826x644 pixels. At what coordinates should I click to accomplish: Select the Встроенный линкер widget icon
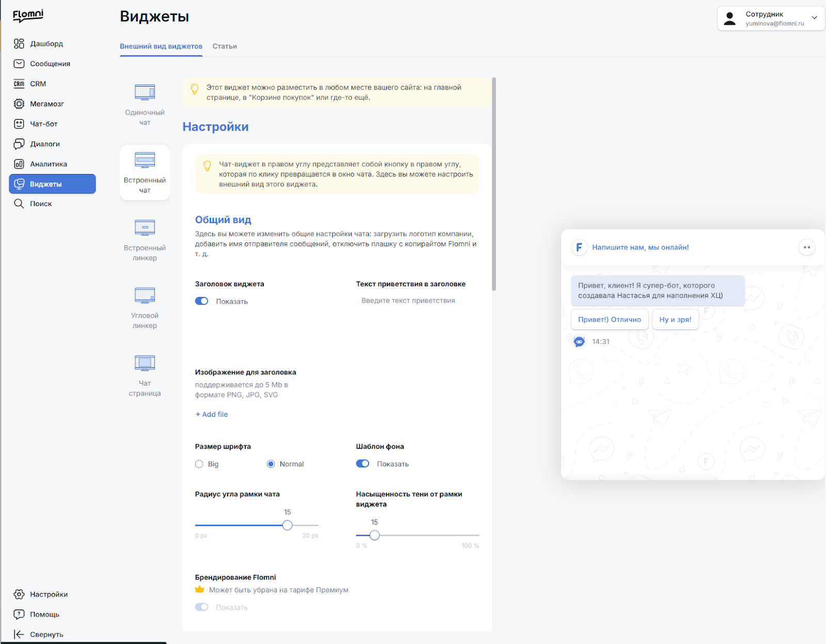(x=145, y=228)
